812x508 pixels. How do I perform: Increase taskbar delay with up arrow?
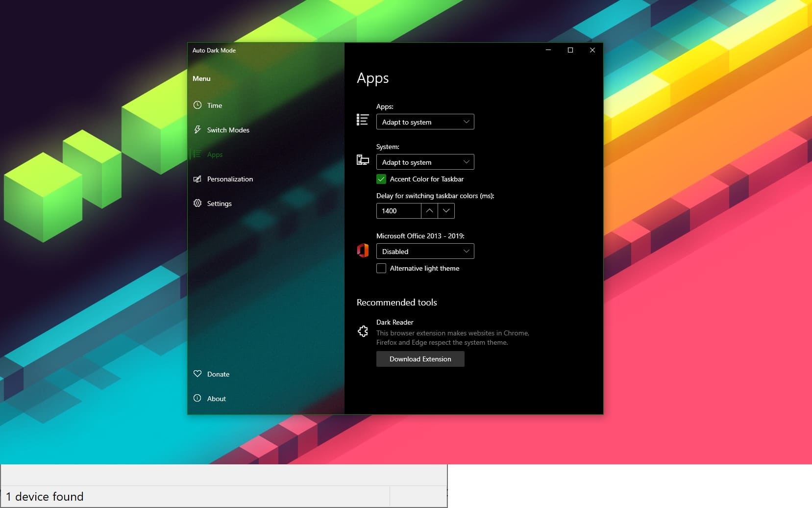[429, 211]
